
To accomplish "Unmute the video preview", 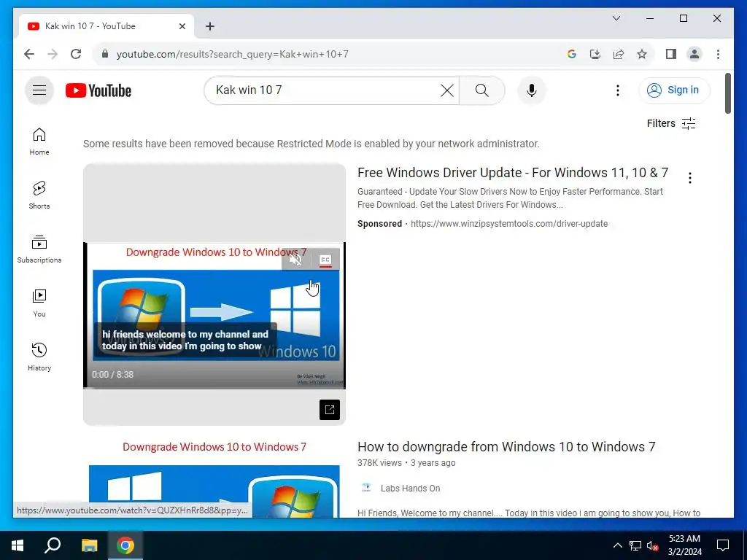I will pos(295,260).
